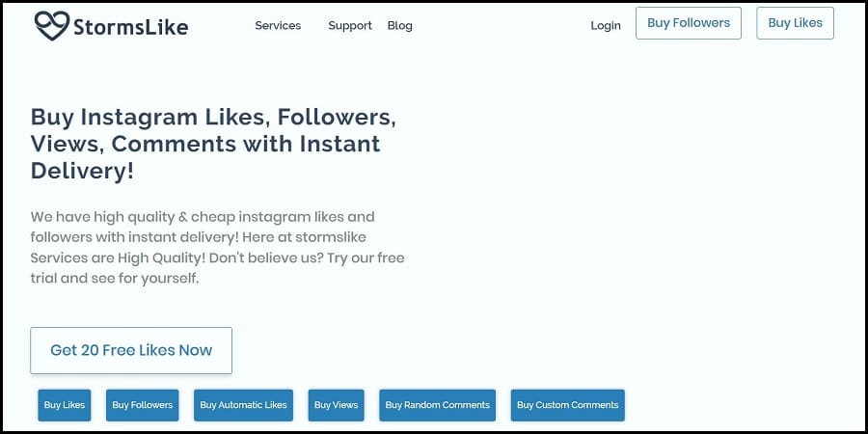Open Buy Random Comments

click(437, 405)
